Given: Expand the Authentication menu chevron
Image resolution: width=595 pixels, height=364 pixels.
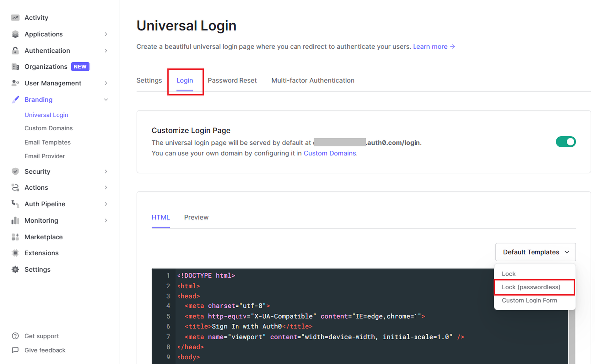Looking at the screenshot, I should coord(106,51).
